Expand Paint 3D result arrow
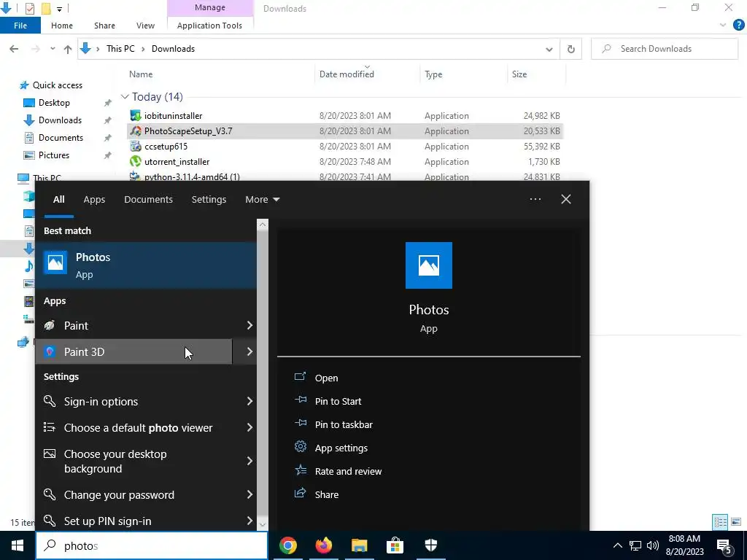The height and width of the screenshot is (560, 747). click(249, 352)
